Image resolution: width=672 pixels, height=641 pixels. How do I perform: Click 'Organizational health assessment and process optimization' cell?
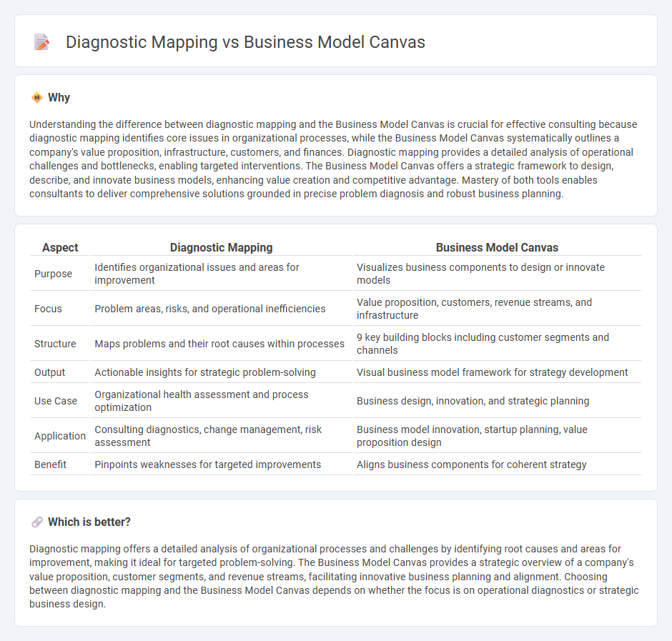point(221,401)
